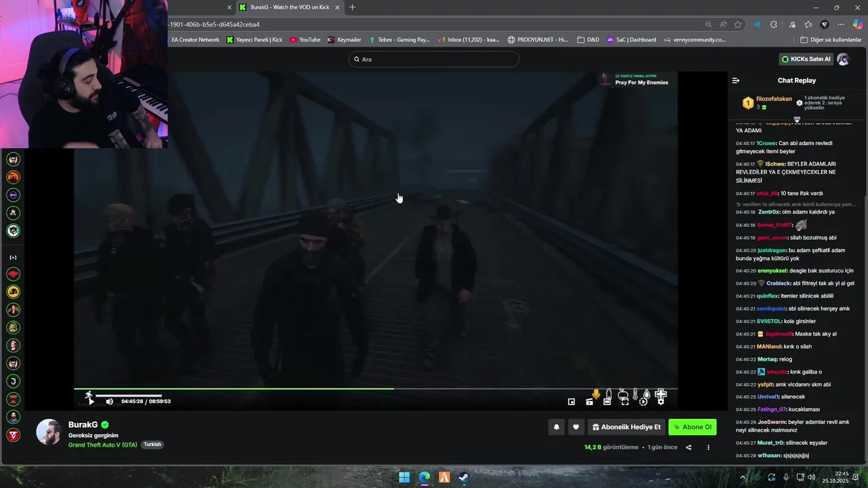Open the favorites list icon
This screenshot has height=488, width=868.
point(808,24)
